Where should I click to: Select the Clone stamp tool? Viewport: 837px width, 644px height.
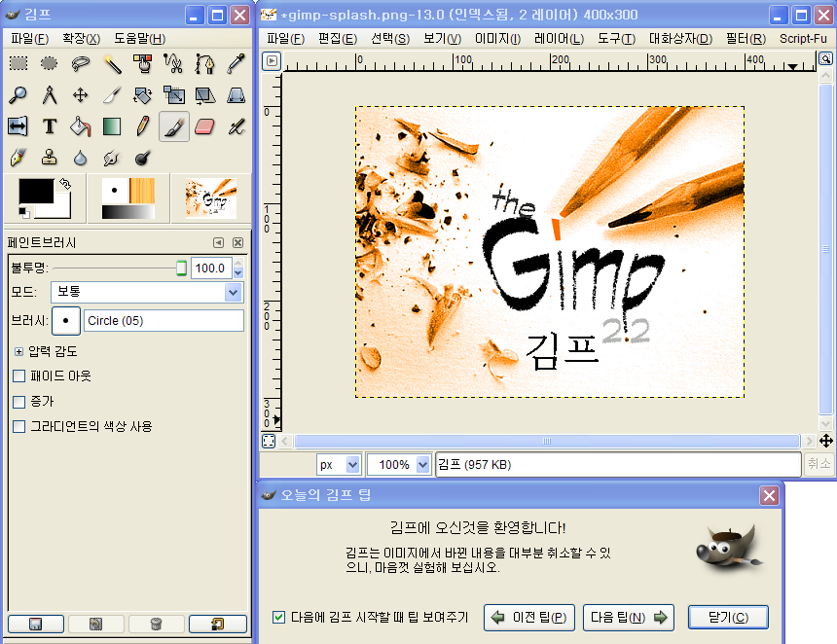[x=49, y=158]
